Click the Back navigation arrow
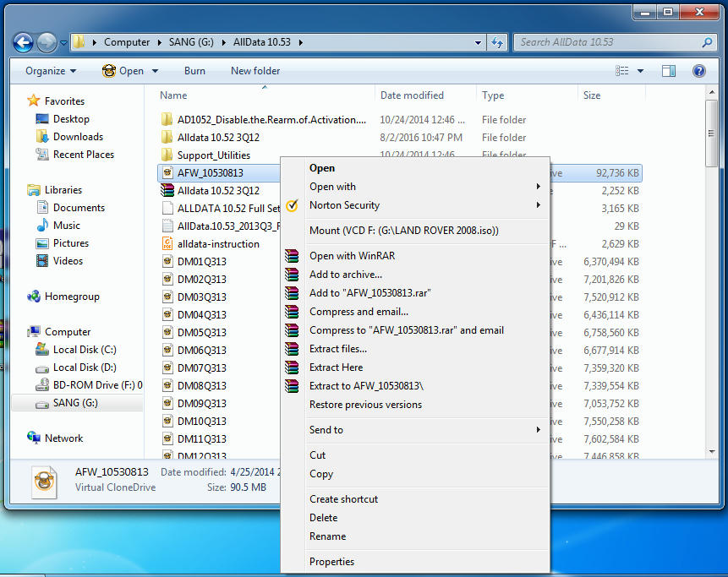This screenshot has width=728, height=577. point(23,43)
